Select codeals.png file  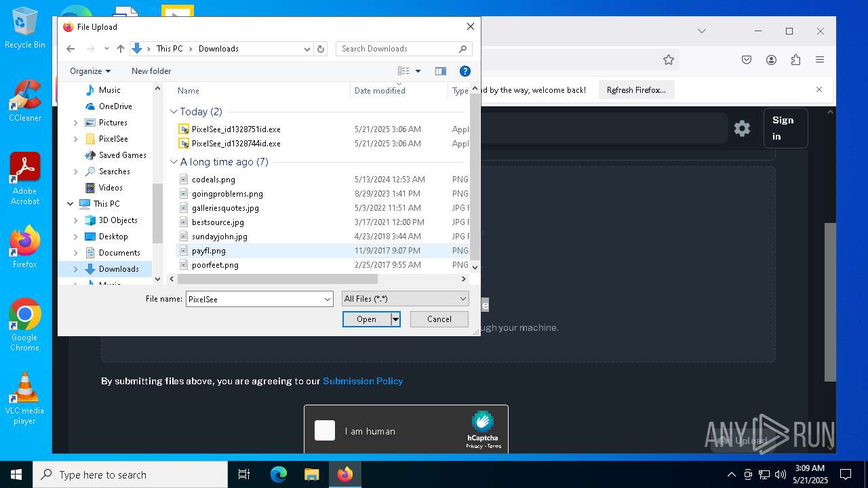(214, 180)
